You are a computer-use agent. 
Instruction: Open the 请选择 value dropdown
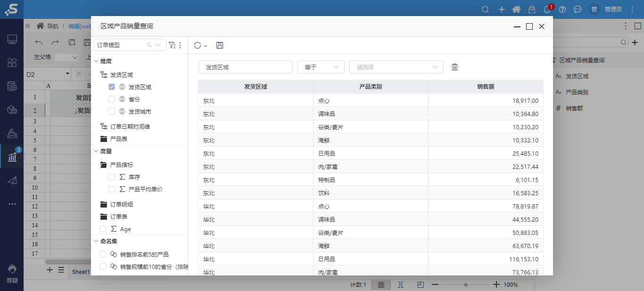click(x=396, y=67)
